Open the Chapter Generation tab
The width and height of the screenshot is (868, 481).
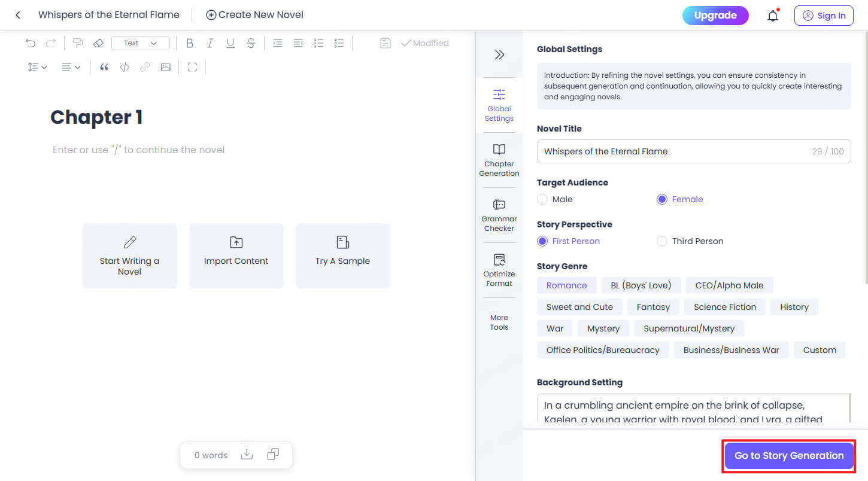coord(499,160)
